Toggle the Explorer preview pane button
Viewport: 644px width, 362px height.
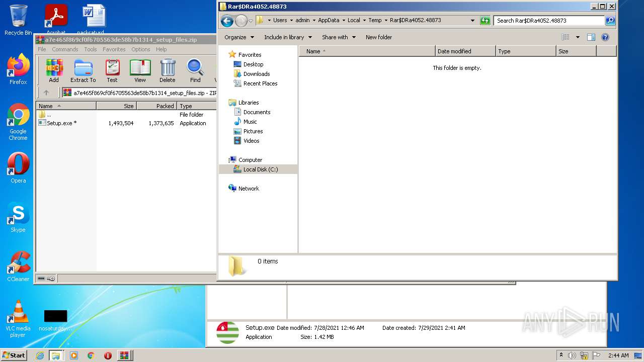tap(591, 37)
